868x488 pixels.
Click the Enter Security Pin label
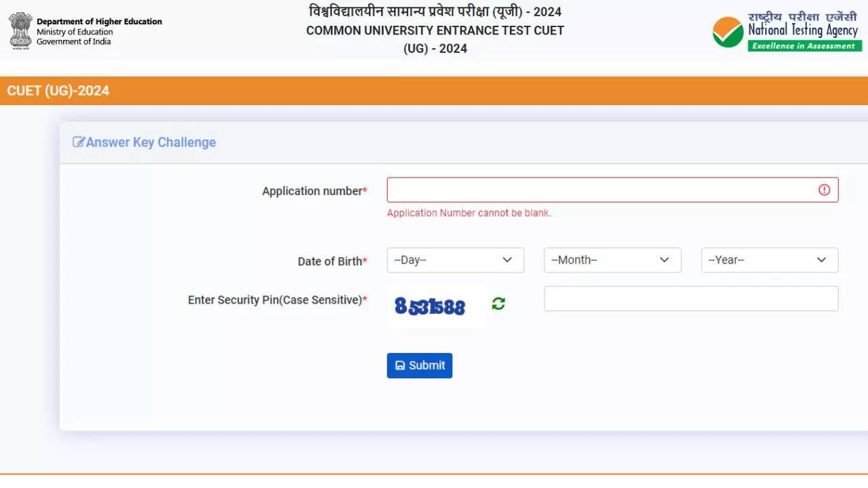point(275,300)
